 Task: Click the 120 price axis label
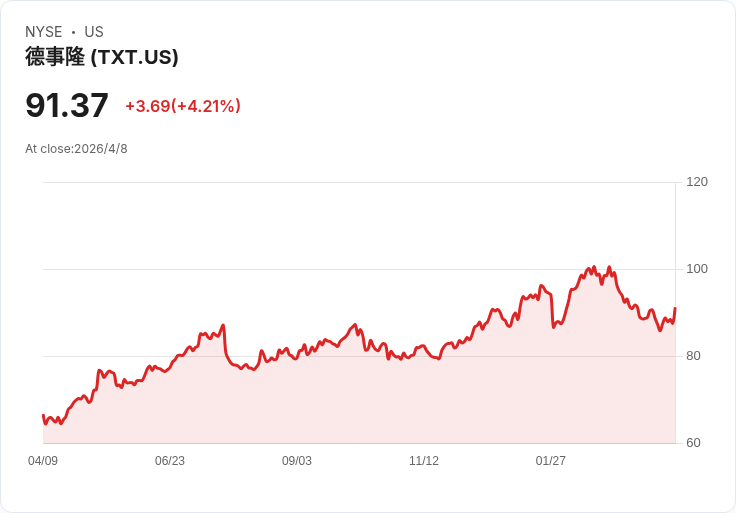pyautogui.click(x=697, y=182)
